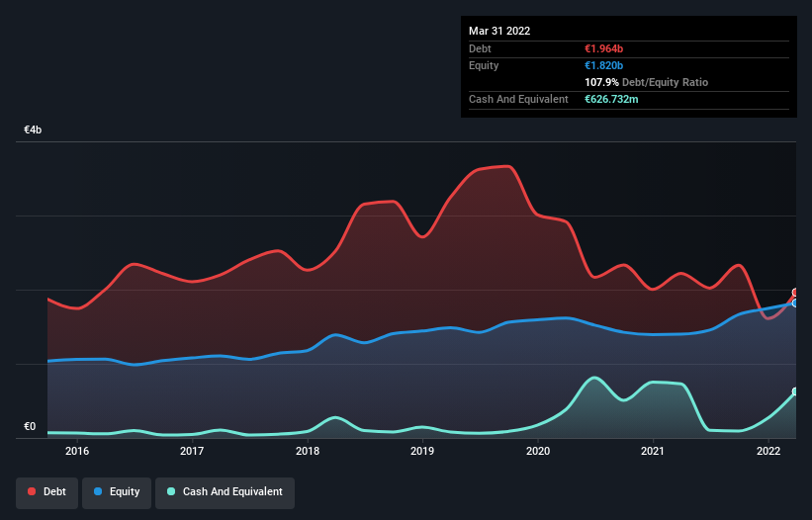812x520 pixels.
Task: Click the €1.820b equity value
Action: [604, 65]
